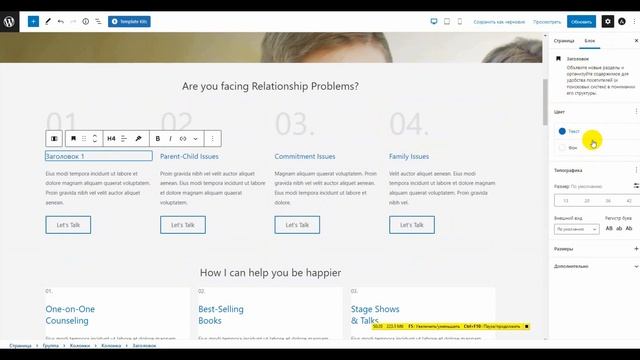
Task: Open the WordPress logo menu
Action: click(x=9, y=21)
